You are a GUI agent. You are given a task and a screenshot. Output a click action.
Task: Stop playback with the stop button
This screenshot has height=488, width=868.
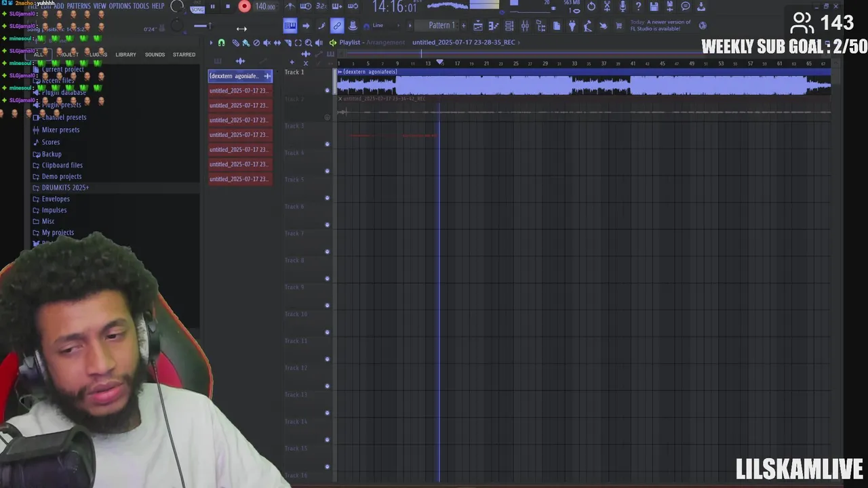click(228, 6)
